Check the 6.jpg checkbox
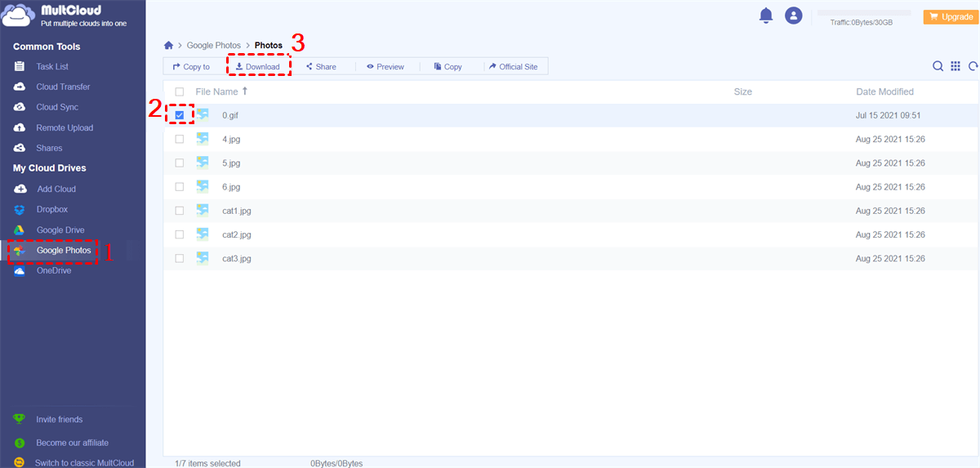Screen dimensions: 980x468 click(x=180, y=187)
